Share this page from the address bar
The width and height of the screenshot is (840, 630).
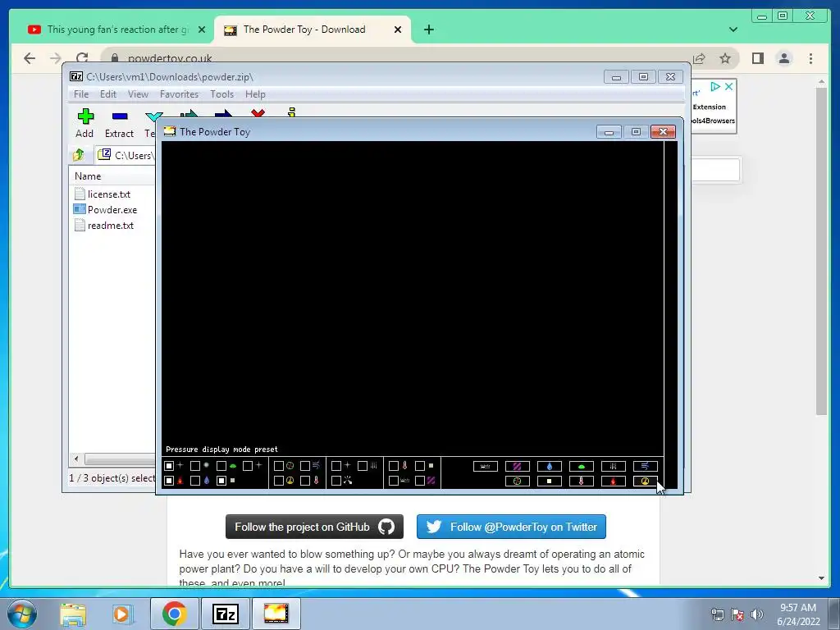click(699, 58)
